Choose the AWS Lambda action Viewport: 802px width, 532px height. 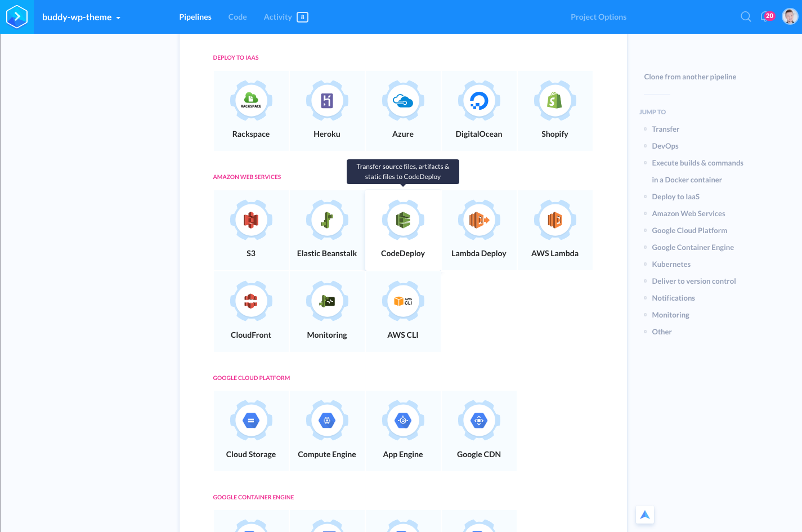pos(555,230)
